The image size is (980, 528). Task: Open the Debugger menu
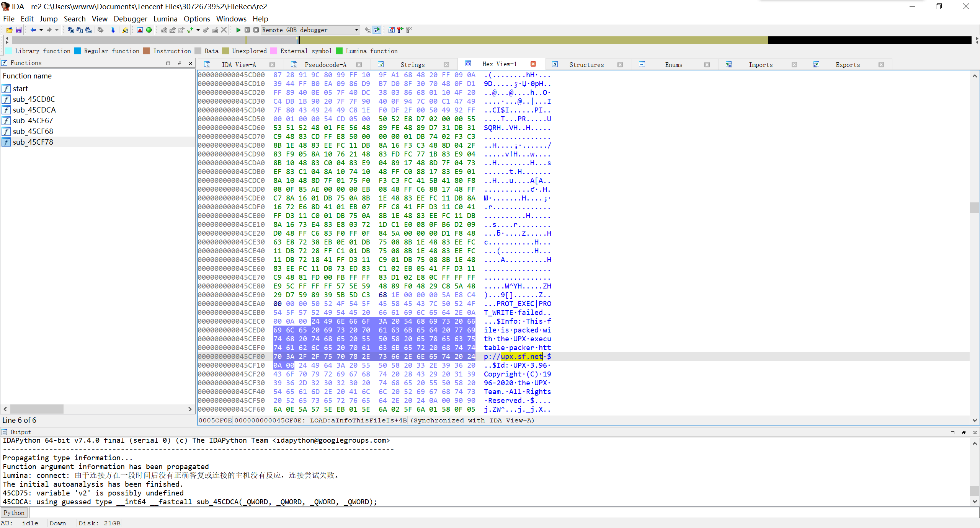click(x=130, y=19)
